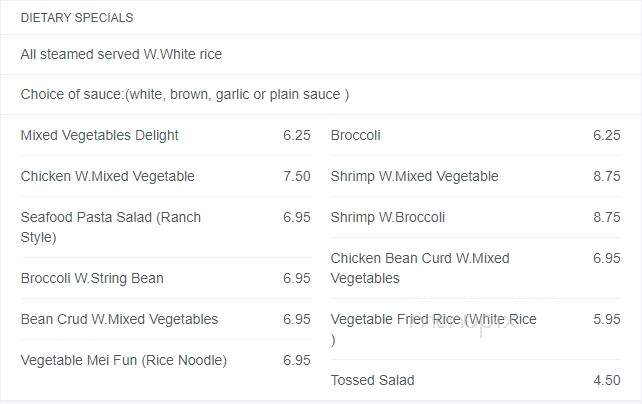The image size is (642, 404).
Task: Click the 8.75 price beside Shrimp W.Broccoli
Action: 607,217
